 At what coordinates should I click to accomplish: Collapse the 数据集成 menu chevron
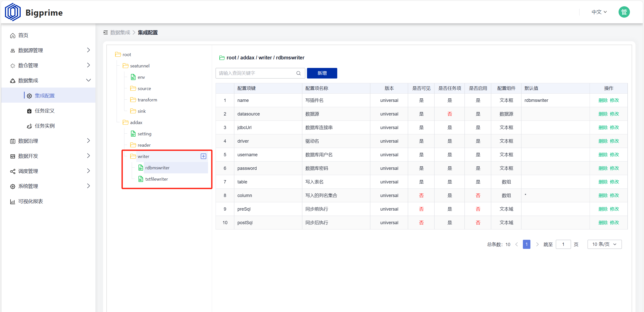tap(88, 80)
